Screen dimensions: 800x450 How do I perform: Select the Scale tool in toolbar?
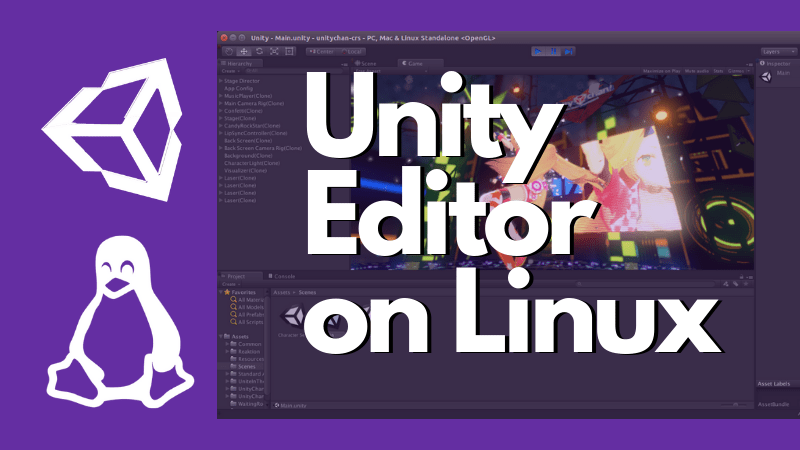pos(274,50)
